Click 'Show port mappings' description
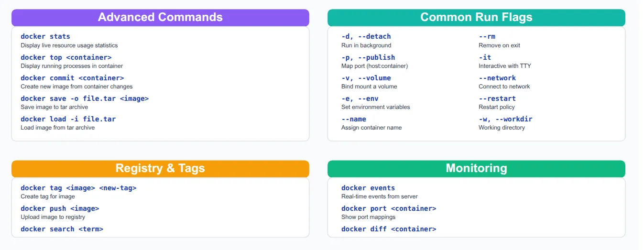This screenshot has width=644, height=250. (368, 217)
